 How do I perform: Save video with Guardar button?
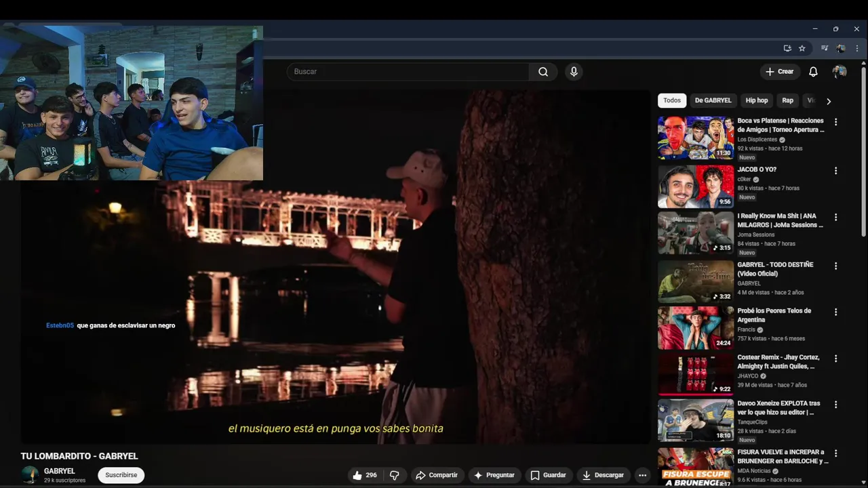tap(548, 475)
